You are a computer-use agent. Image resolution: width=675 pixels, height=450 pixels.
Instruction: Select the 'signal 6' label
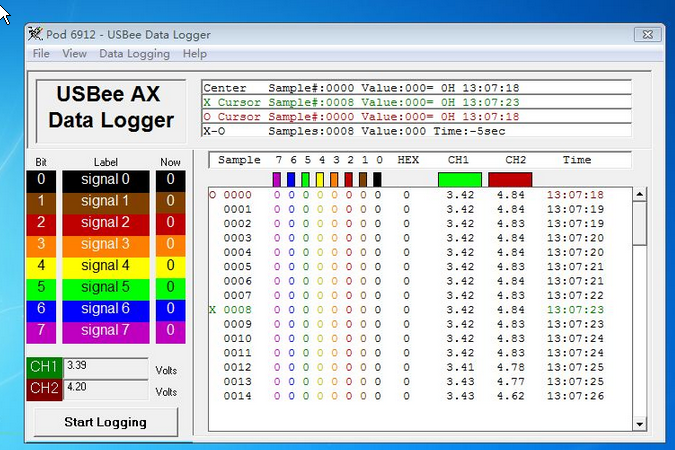[x=105, y=310]
